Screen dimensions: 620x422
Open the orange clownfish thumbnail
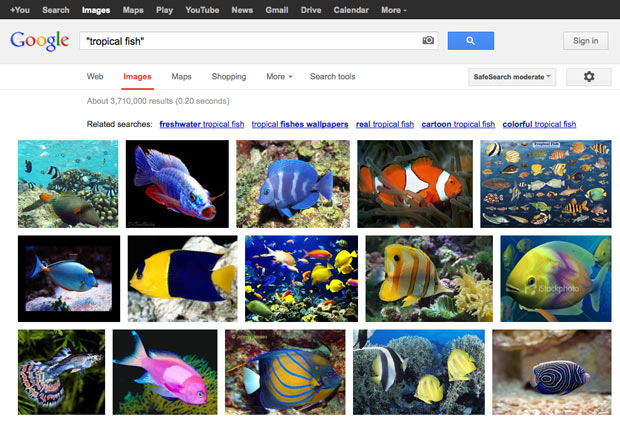click(415, 184)
